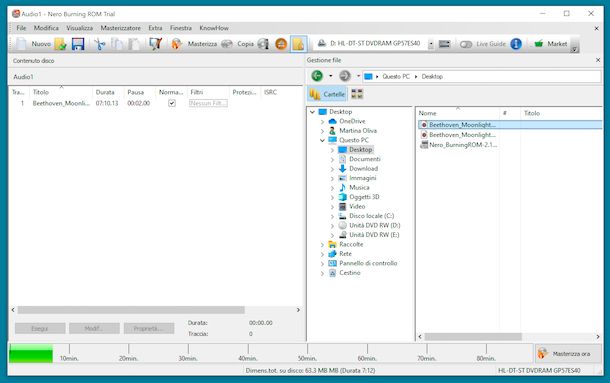Open the toolbar overflow options arrow
Viewport: 610px width, 383px height.
pos(574,49)
